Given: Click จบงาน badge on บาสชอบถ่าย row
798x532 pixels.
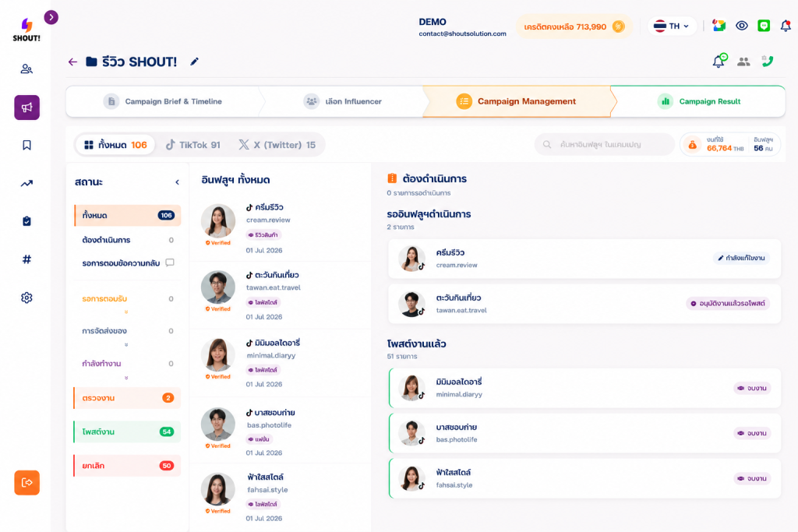Looking at the screenshot, I should click(752, 433).
